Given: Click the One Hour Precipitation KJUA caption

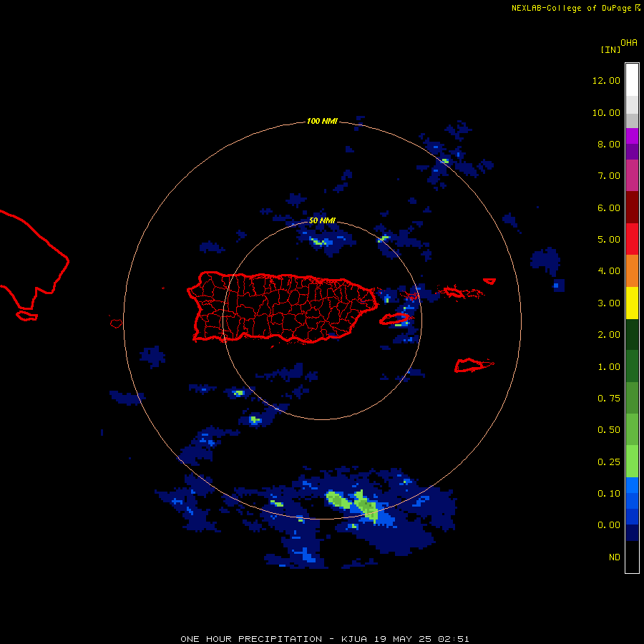Looking at the screenshot, I should [324, 639].
